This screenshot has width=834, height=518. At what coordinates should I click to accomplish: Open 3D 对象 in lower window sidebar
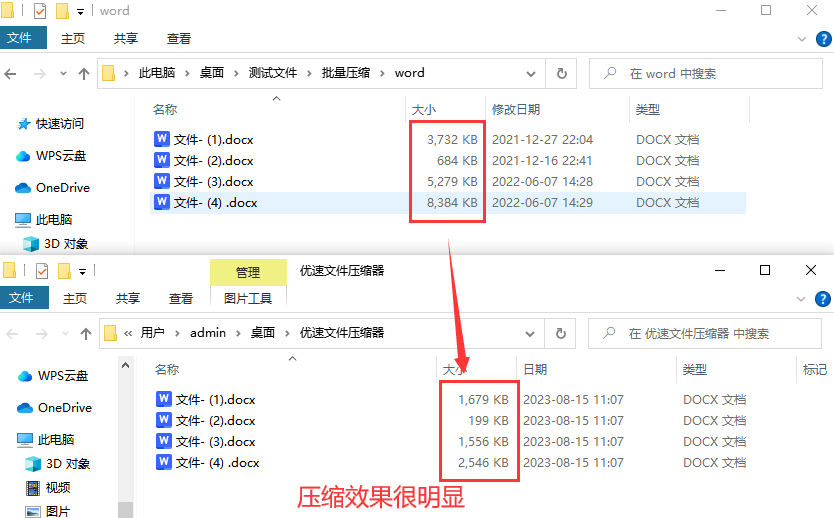[x=58, y=464]
